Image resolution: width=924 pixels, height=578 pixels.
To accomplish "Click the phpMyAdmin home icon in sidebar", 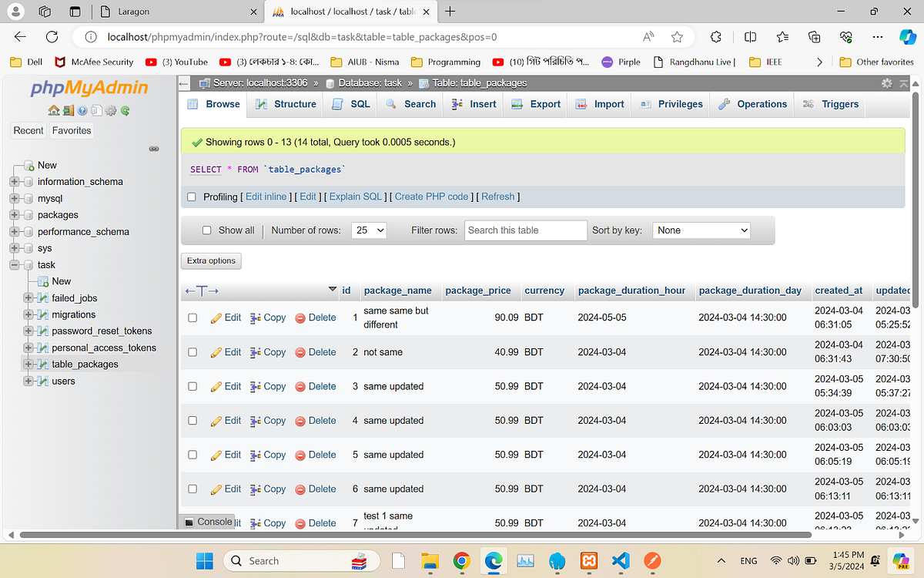I will point(53,110).
